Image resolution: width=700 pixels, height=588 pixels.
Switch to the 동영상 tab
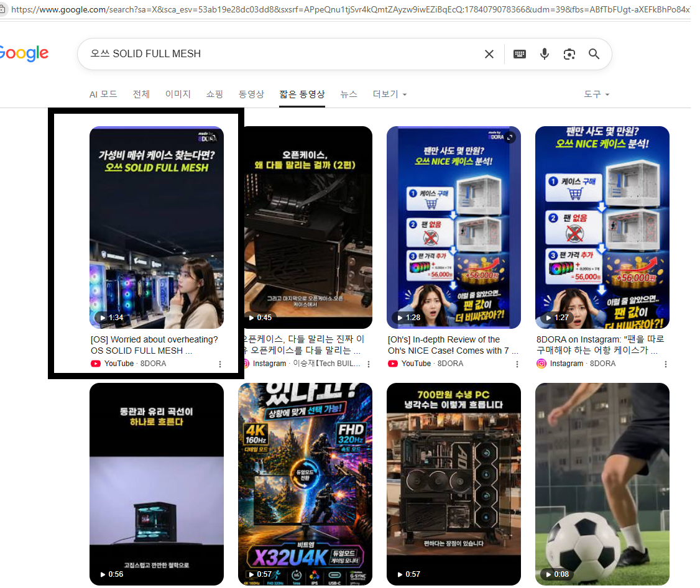(x=251, y=94)
